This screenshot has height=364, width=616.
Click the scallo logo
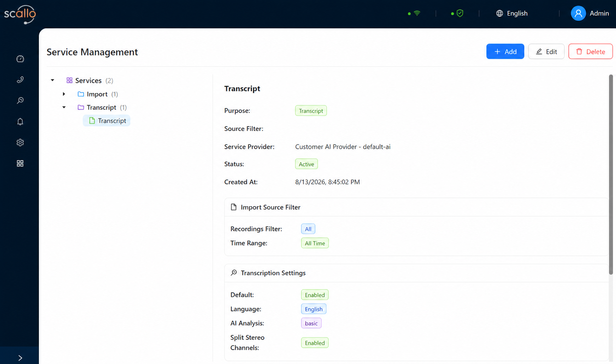(x=20, y=14)
